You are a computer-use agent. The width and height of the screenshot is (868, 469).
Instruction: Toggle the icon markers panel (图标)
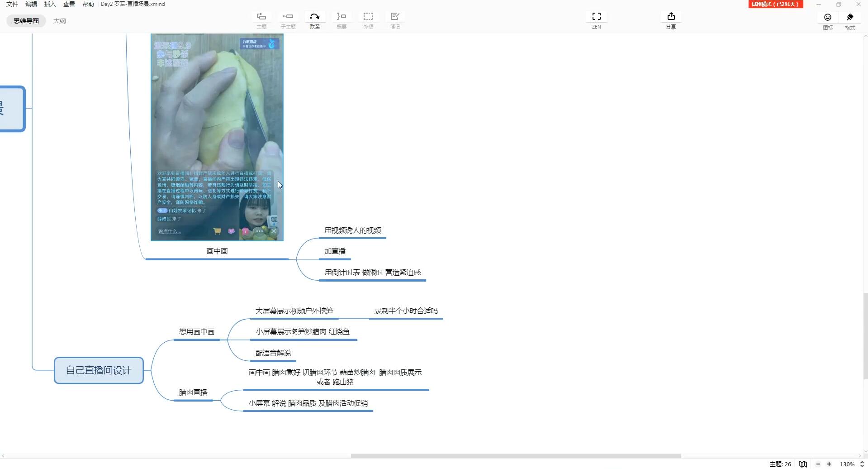click(828, 21)
